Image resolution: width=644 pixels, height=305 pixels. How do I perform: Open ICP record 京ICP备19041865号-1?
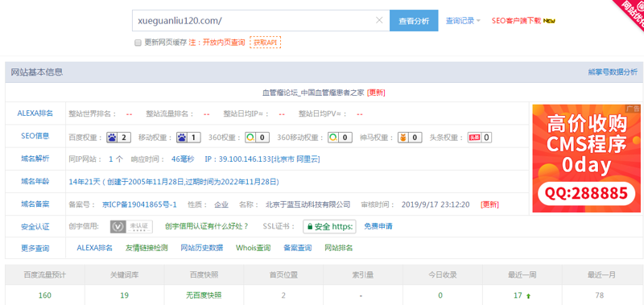[139, 204]
